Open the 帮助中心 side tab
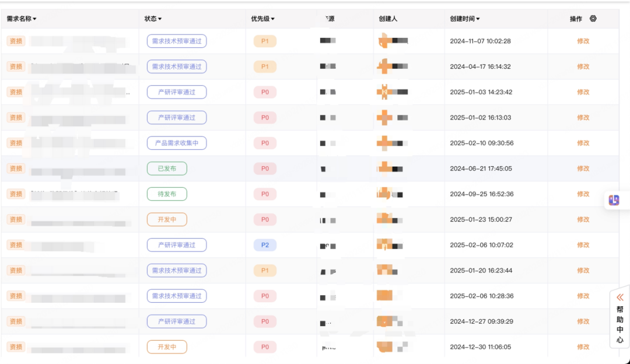 [x=620, y=318]
